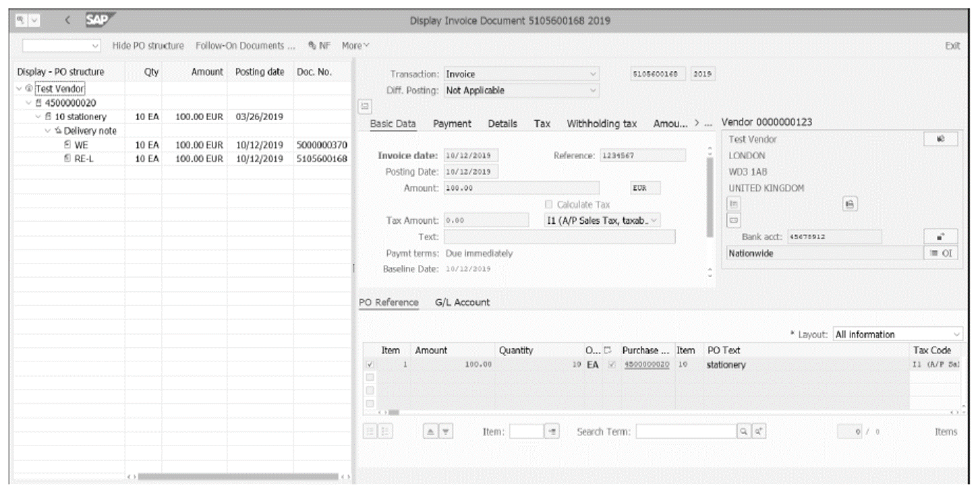Select the search magnifier icon near Search Term
Screen dimensions: 980x492
tap(744, 431)
